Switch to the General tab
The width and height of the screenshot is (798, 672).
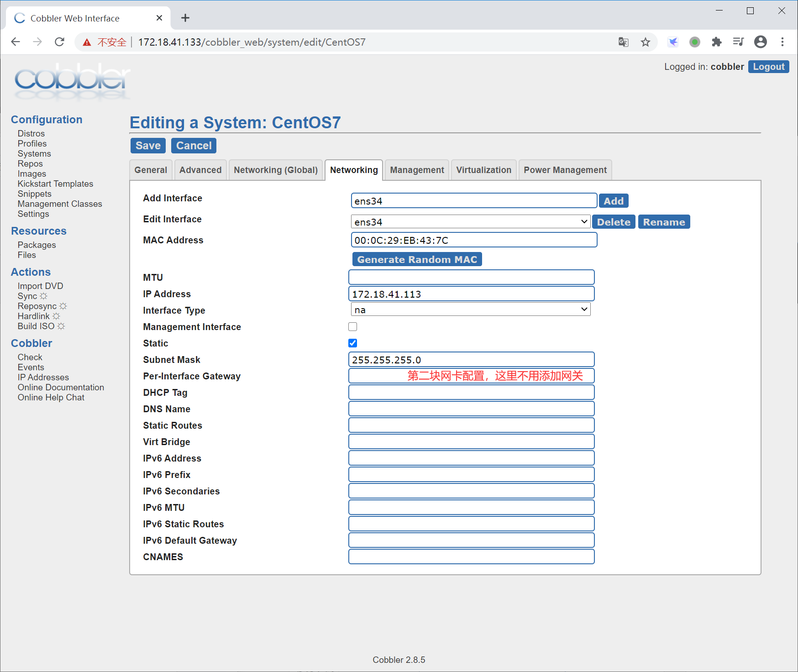[151, 170]
